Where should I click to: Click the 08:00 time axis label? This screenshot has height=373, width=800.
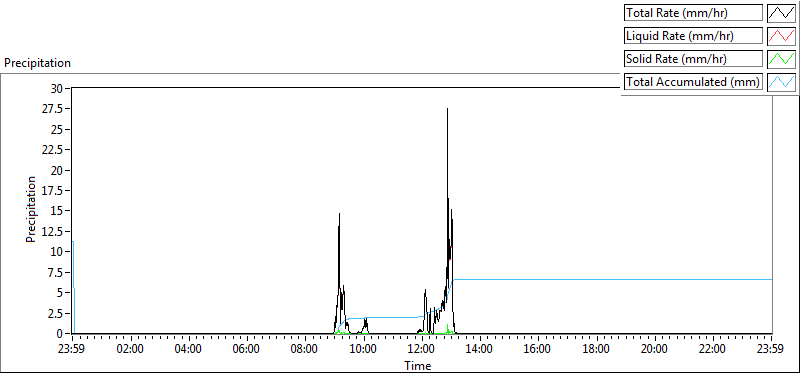click(306, 349)
